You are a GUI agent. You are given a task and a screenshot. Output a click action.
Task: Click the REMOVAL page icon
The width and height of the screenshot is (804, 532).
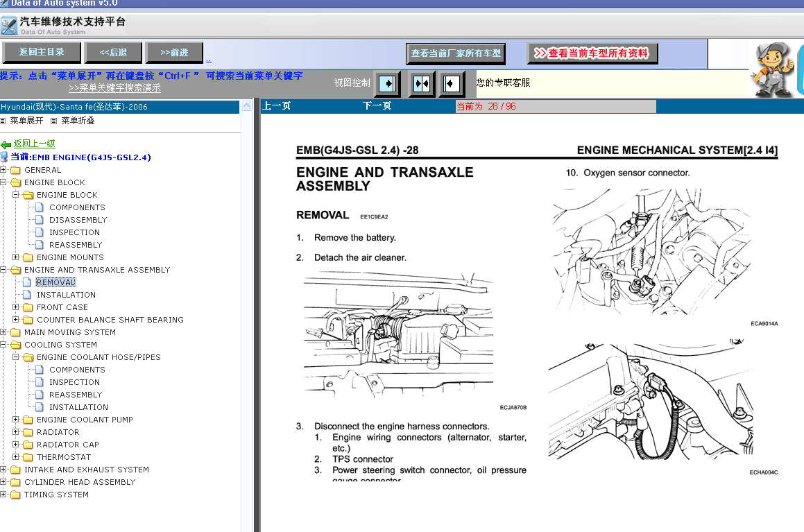tap(27, 282)
